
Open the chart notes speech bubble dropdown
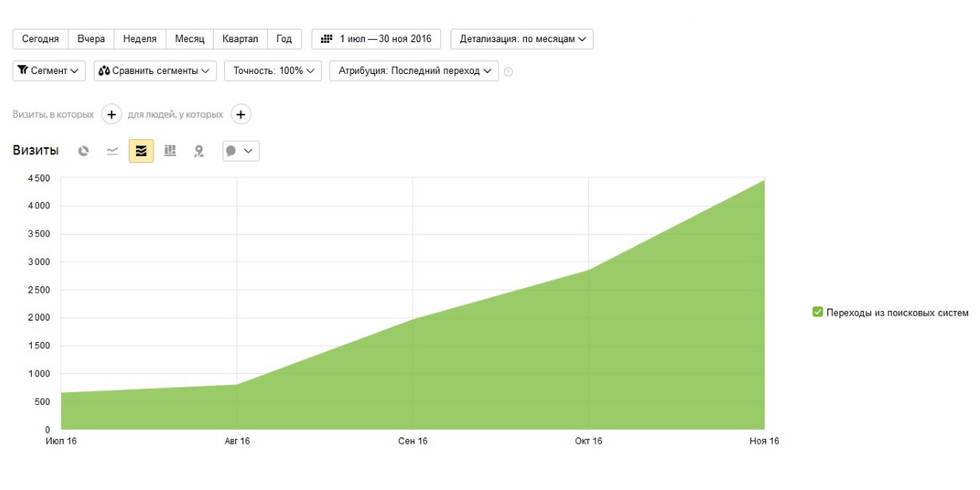241,151
